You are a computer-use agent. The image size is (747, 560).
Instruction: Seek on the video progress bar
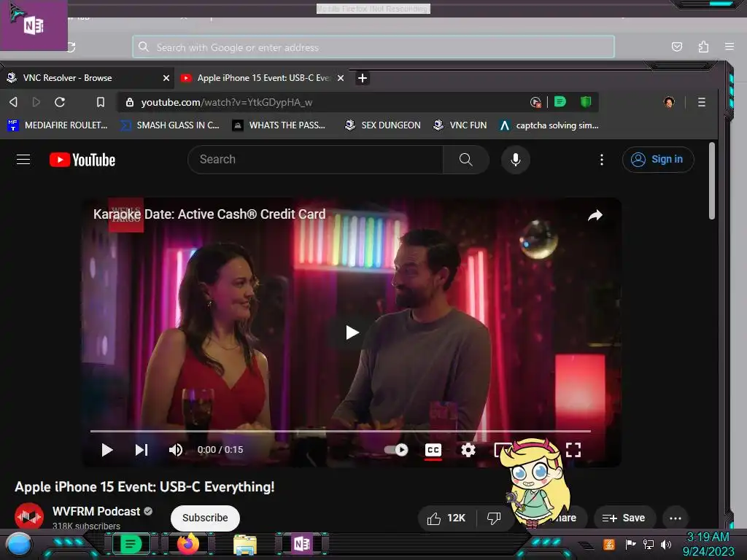pos(341,431)
